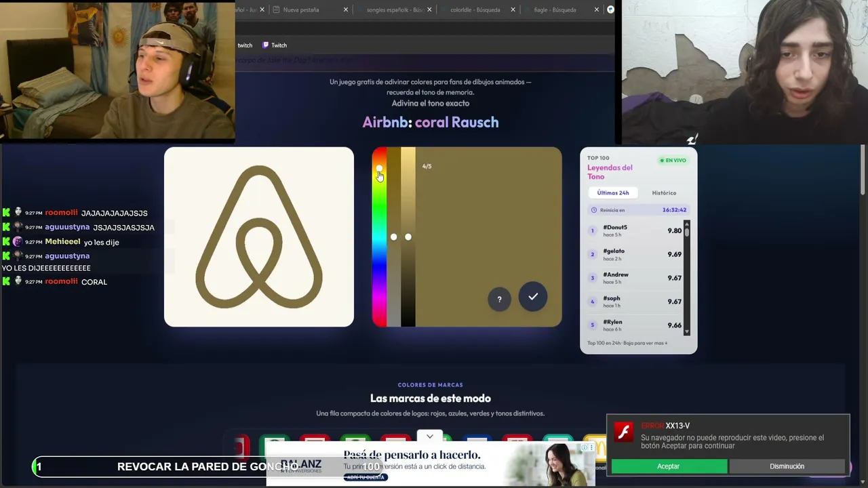Click the ad info icon on the banner
The width and height of the screenshot is (868, 488).
[585, 447]
